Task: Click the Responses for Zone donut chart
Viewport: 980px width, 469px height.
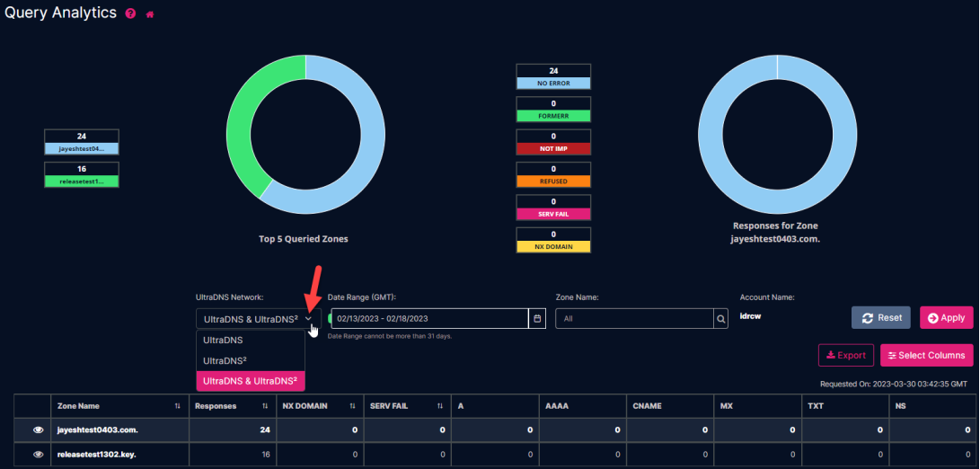Action: pos(777,135)
